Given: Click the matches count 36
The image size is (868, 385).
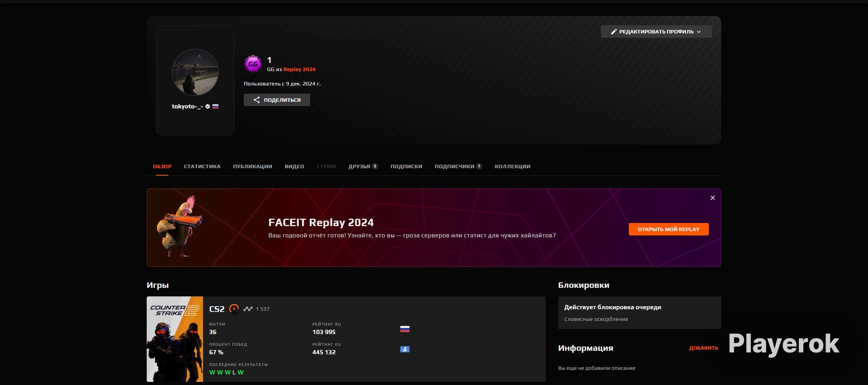Looking at the screenshot, I should click(x=213, y=332).
